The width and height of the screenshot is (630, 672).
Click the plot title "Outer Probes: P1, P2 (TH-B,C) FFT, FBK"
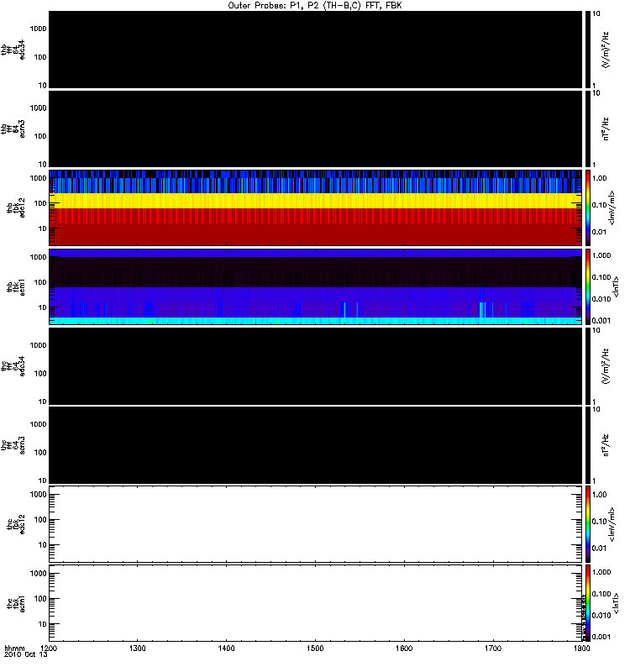pyautogui.click(x=315, y=6)
